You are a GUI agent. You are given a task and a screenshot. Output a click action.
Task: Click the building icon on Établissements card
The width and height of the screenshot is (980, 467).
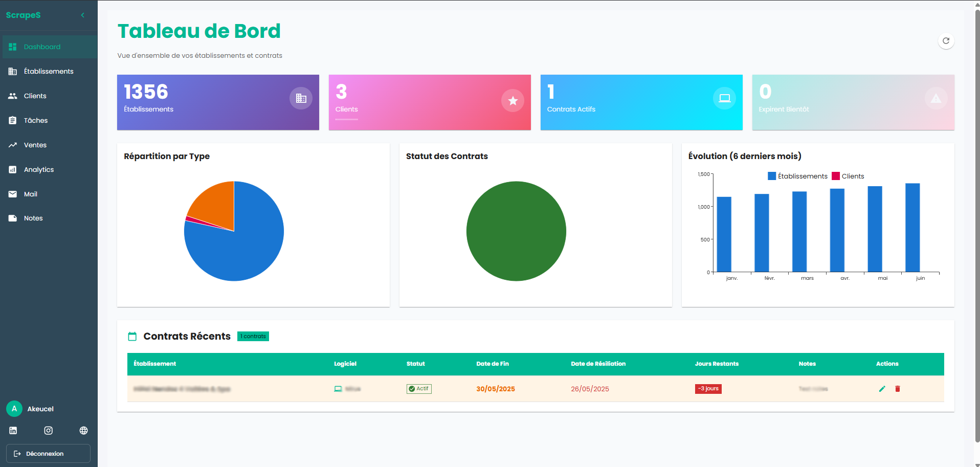(x=301, y=98)
